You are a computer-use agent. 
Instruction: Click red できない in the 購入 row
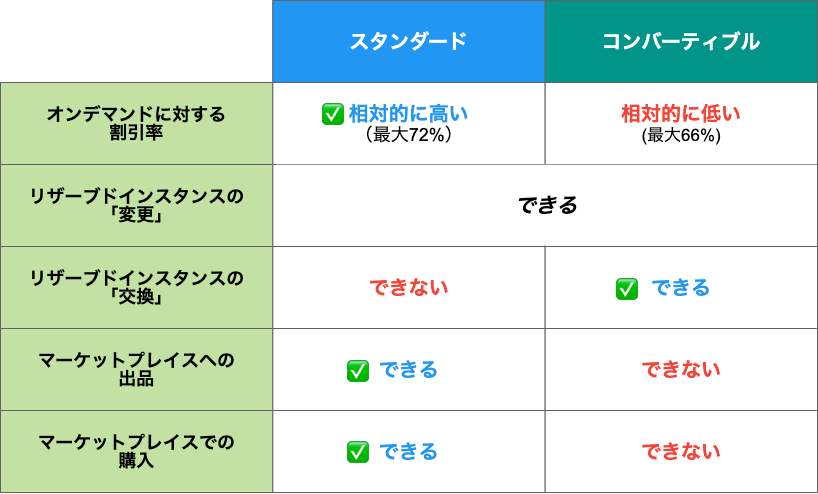[x=681, y=452]
